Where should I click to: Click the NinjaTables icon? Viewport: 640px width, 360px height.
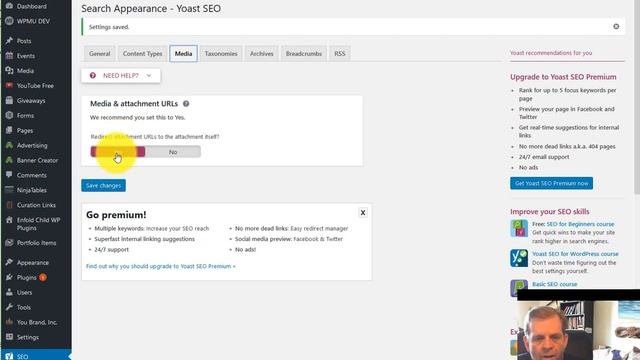[x=9, y=190]
